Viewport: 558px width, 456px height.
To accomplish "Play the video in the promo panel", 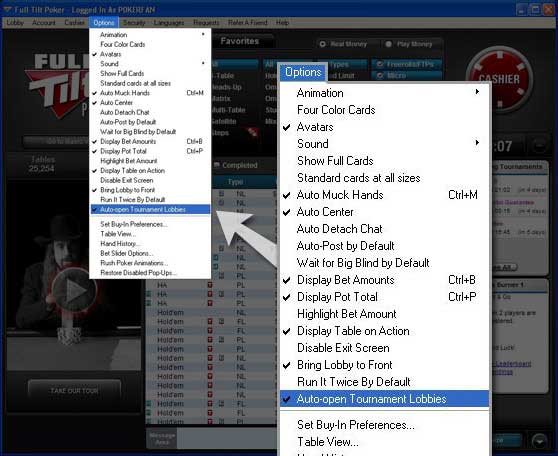I will 74,291.
